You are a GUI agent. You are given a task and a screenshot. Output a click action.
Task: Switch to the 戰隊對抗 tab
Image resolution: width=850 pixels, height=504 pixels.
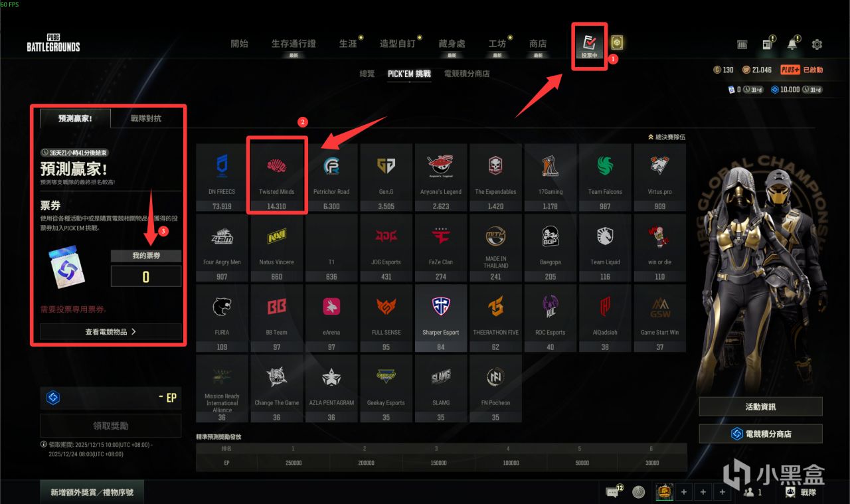[x=146, y=118]
